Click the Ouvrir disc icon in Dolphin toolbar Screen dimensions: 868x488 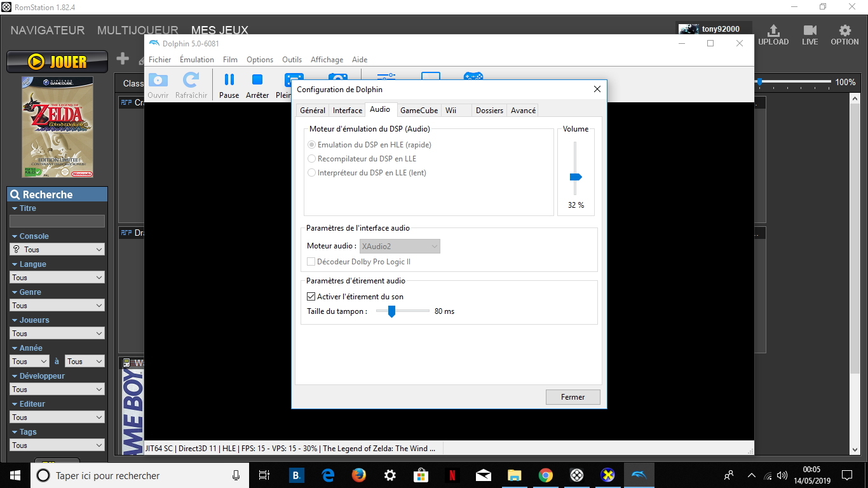point(158,79)
